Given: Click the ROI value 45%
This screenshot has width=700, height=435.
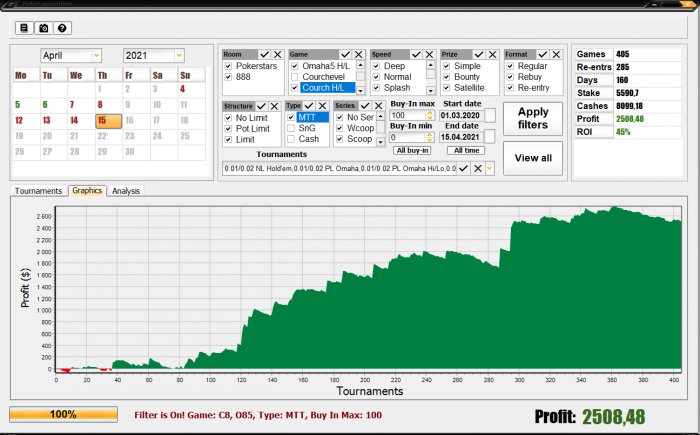Looking at the screenshot, I should coord(623,132).
